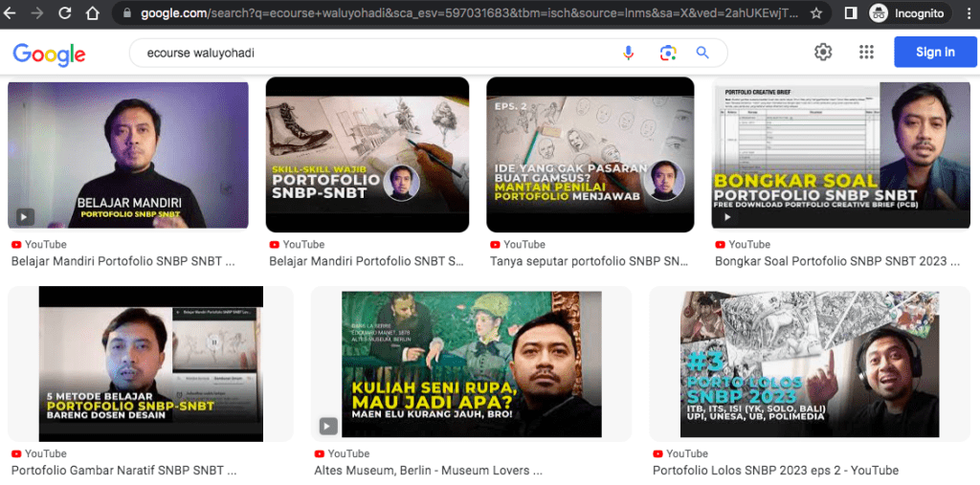Click play icon on Belajar Mandiri thumbnail
980x485 pixels.
coord(24,217)
